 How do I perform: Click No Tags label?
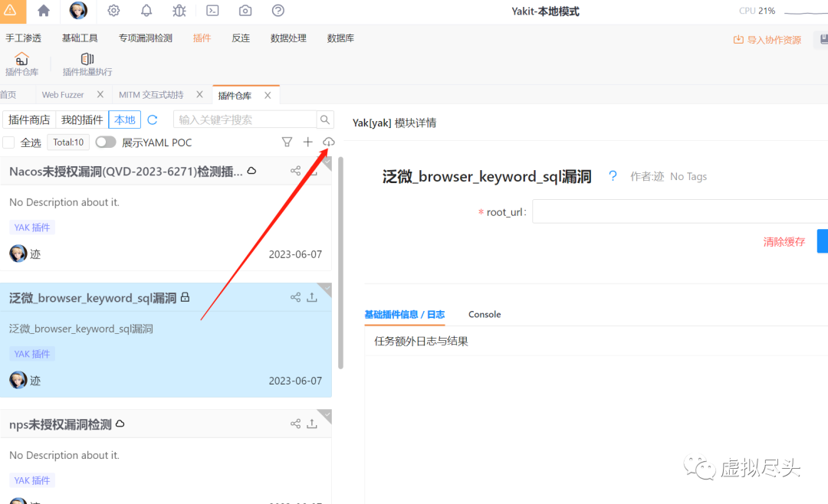(688, 176)
